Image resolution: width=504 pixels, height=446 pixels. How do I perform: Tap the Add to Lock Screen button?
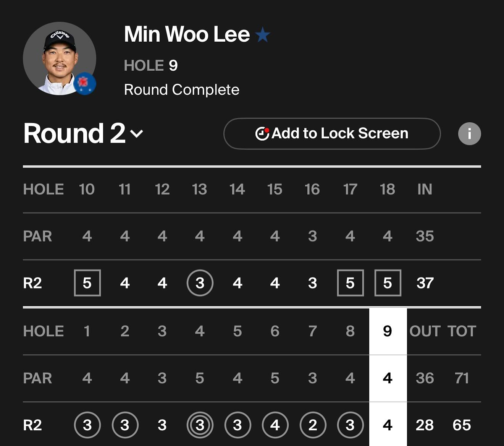tap(332, 134)
